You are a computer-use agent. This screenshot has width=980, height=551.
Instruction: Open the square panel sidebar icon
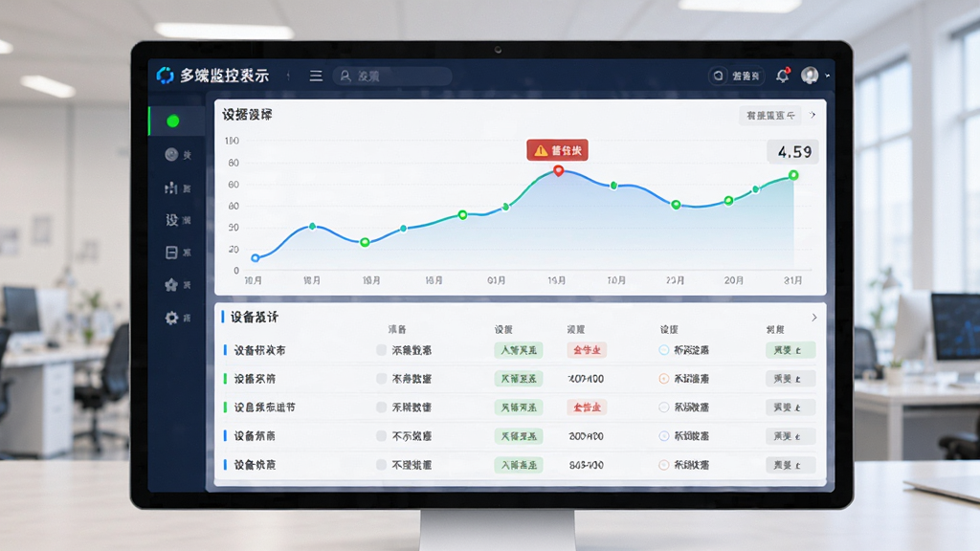tap(171, 253)
